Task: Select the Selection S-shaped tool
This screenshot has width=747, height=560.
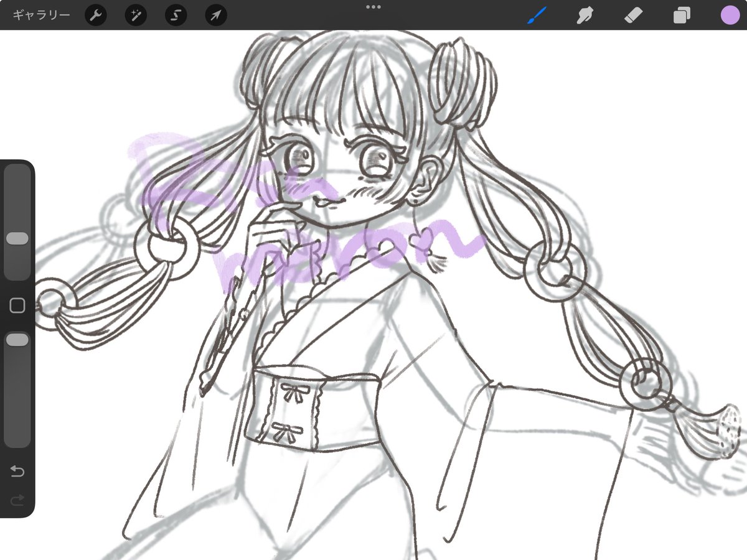Action: [x=176, y=16]
